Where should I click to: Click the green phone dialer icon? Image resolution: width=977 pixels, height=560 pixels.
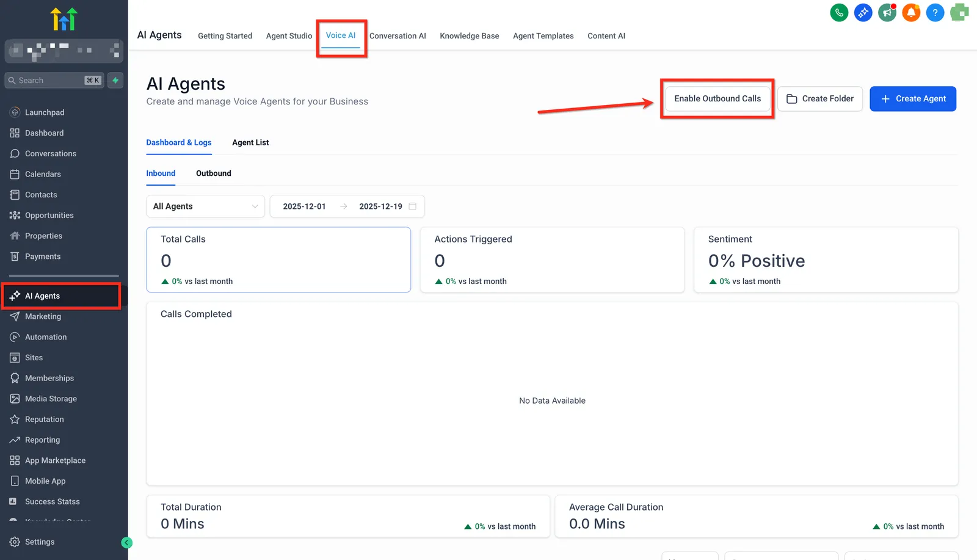click(839, 12)
